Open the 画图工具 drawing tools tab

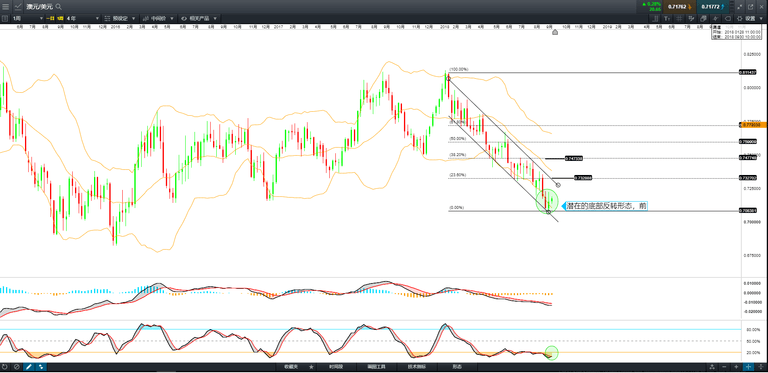click(377, 367)
